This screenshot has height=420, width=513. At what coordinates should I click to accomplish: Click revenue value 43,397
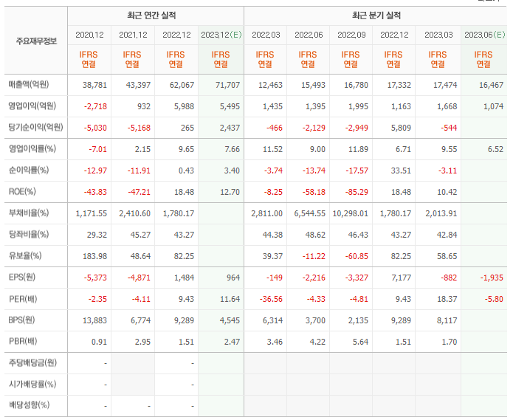[x=138, y=85]
